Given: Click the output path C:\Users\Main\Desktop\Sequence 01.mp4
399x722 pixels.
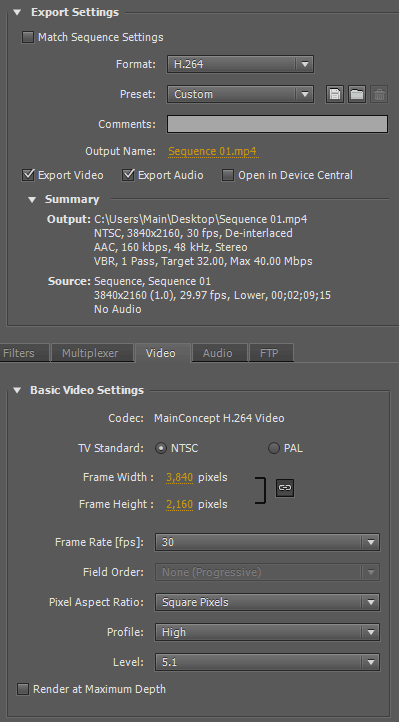Looking at the screenshot, I should [201, 219].
